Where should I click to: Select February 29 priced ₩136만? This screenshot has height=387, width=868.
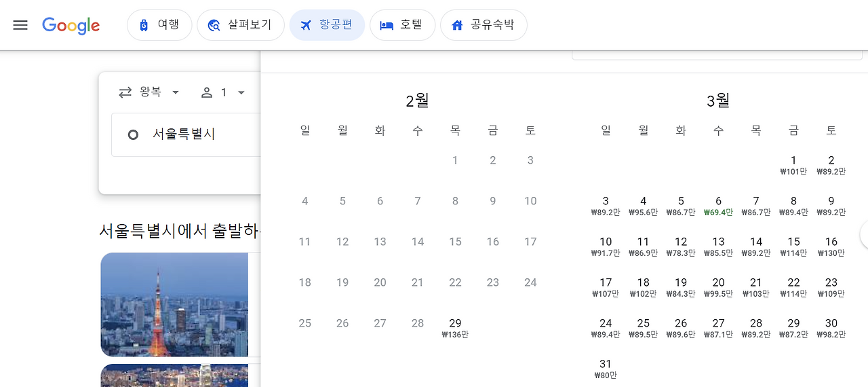click(x=455, y=328)
